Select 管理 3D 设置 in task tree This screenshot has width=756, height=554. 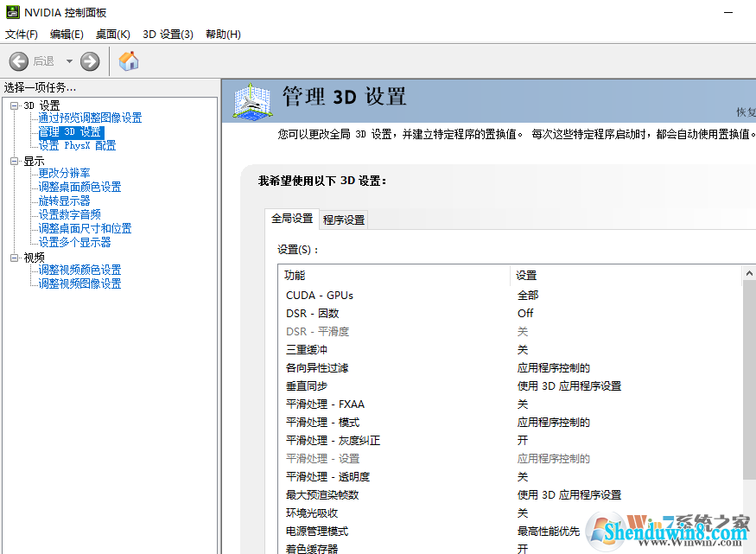point(71,131)
